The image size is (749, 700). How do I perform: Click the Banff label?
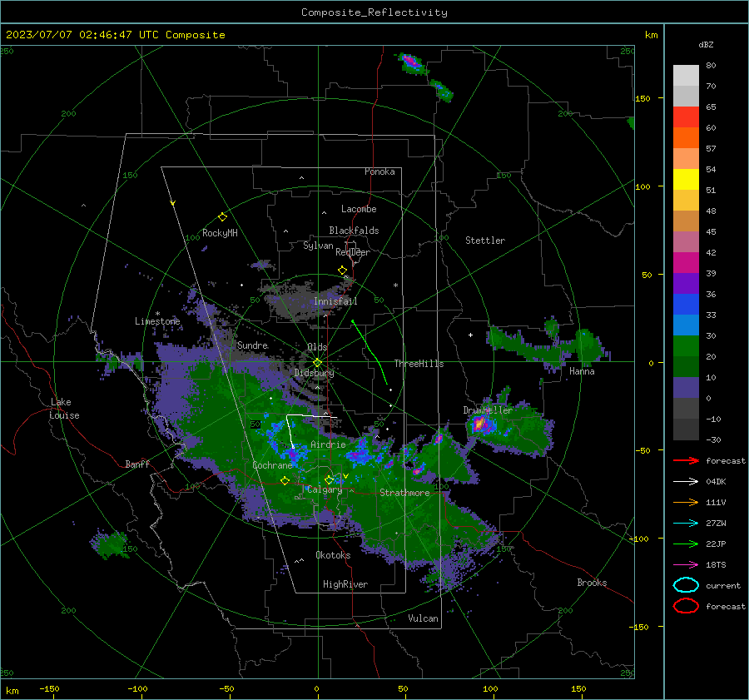(137, 464)
